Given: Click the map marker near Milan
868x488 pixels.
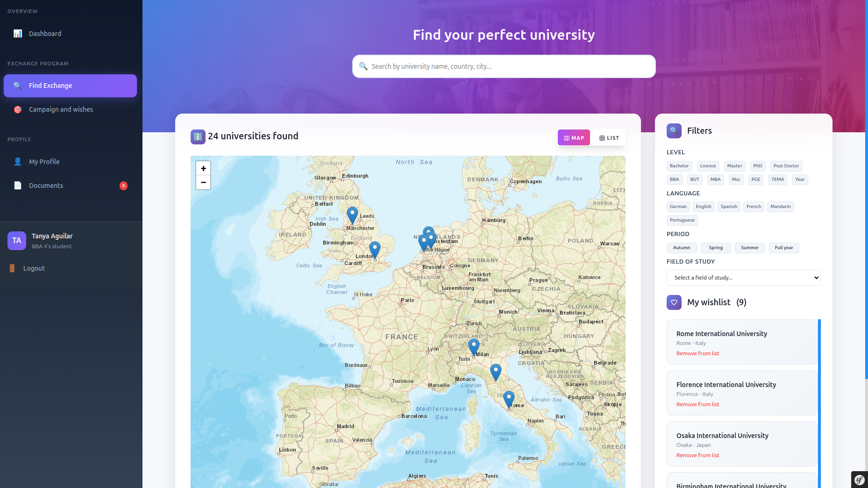Looking at the screenshot, I should 474,348.
